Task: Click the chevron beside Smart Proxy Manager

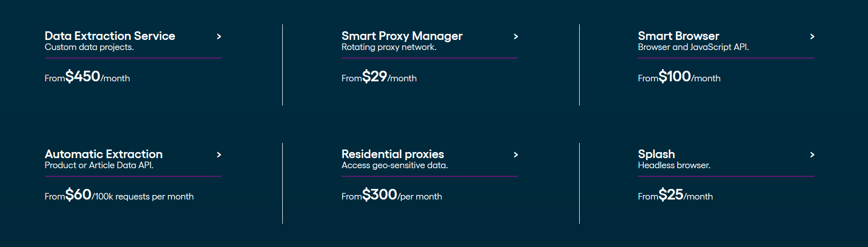Action: click(516, 36)
